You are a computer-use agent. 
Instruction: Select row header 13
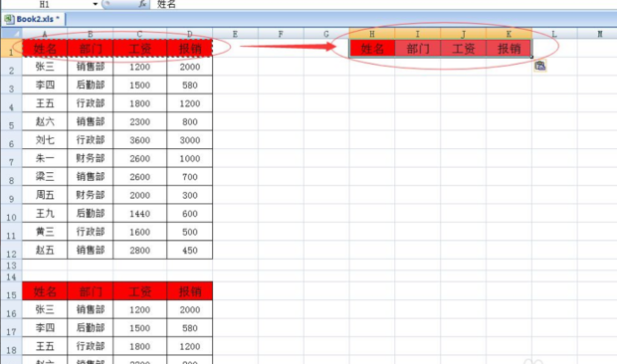pyautogui.click(x=11, y=266)
